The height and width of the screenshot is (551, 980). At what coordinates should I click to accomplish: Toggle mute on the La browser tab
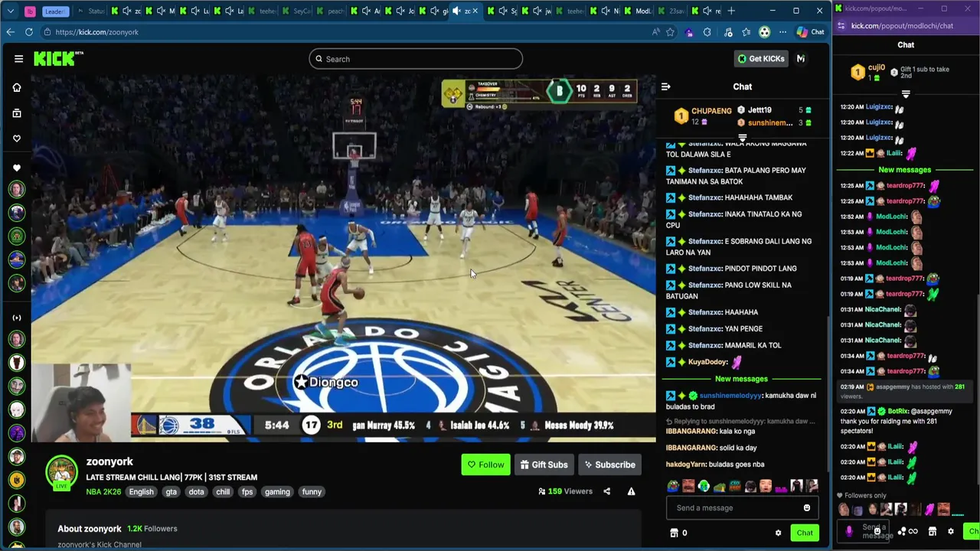click(230, 11)
